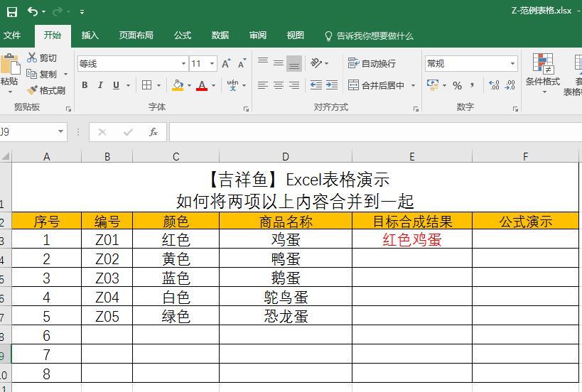Open the 剪贴板 dialog launcher
Image resolution: width=582 pixels, height=392 pixels.
click(68, 109)
